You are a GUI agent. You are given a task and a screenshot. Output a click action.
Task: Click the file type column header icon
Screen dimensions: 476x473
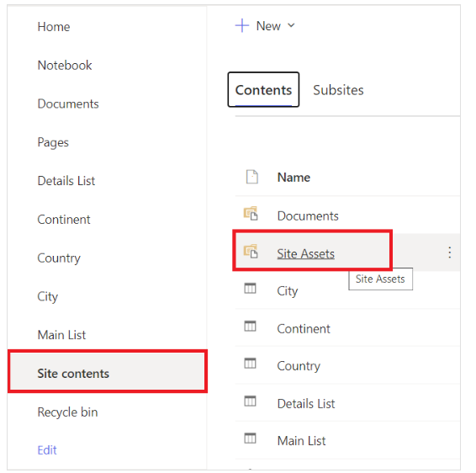252,177
